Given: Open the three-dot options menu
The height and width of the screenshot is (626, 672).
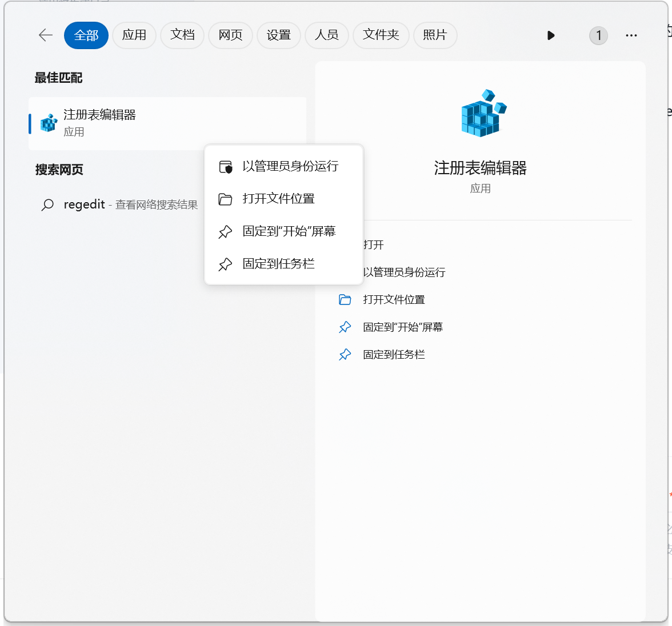Looking at the screenshot, I should point(631,35).
